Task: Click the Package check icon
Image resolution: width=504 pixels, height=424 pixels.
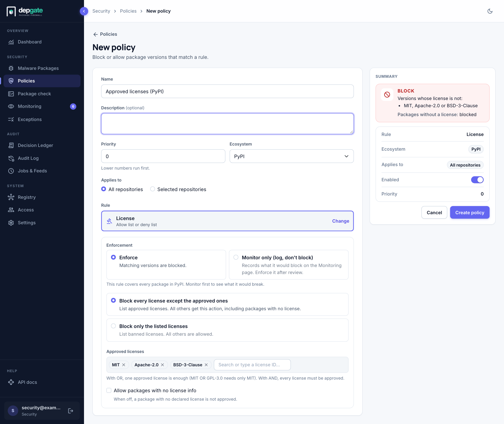Action: [x=11, y=94]
